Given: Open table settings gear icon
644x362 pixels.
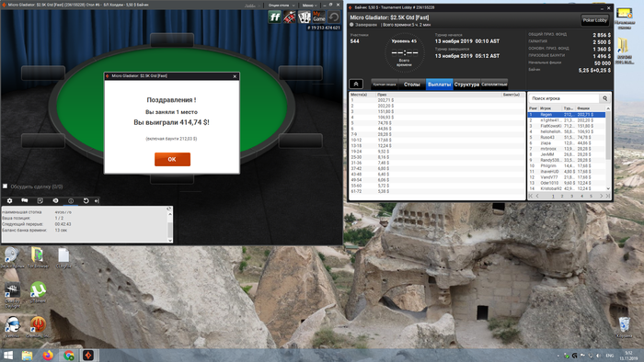Looking at the screenshot, I should 9,201.
